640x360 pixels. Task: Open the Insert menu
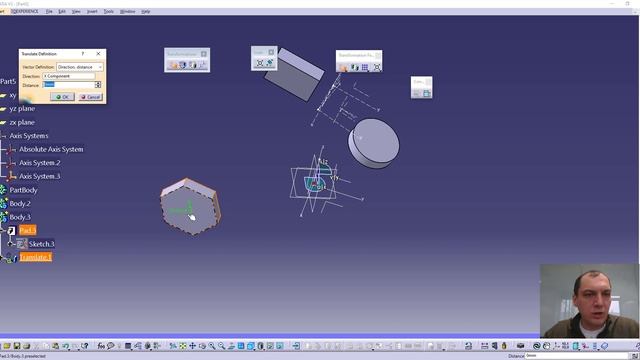(x=92, y=11)
